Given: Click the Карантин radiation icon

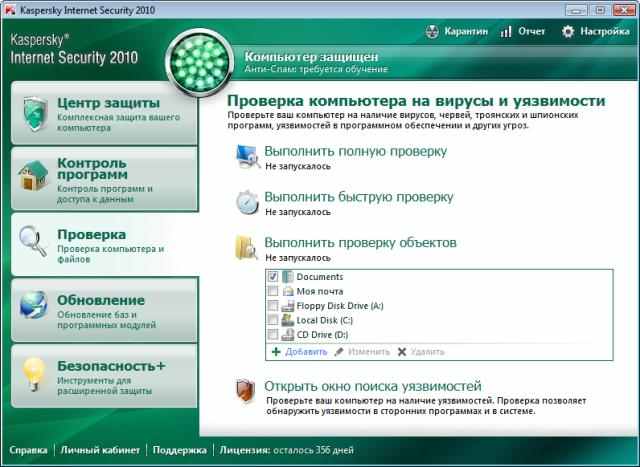Looking at the screenshot, I should click(432, 31).
